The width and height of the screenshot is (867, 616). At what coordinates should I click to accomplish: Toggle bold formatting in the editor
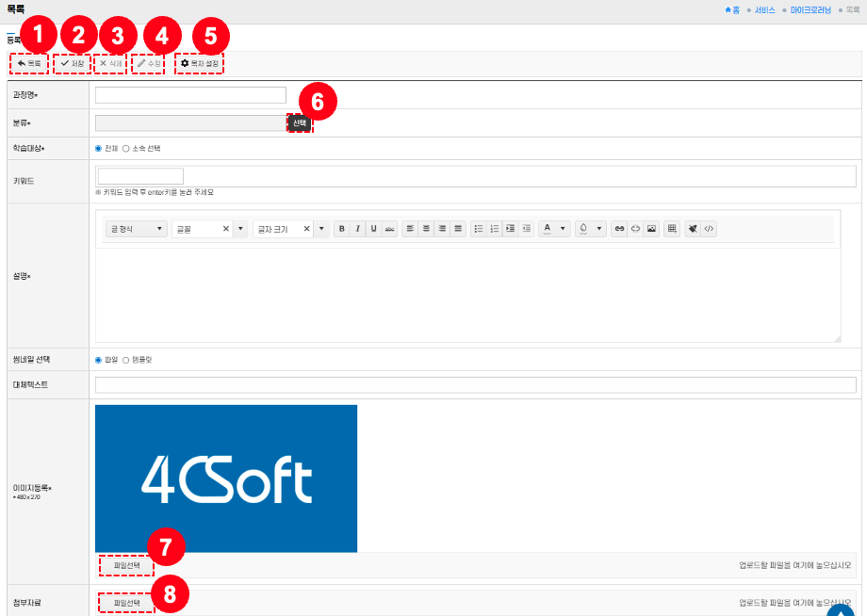[x=341, y=229]
